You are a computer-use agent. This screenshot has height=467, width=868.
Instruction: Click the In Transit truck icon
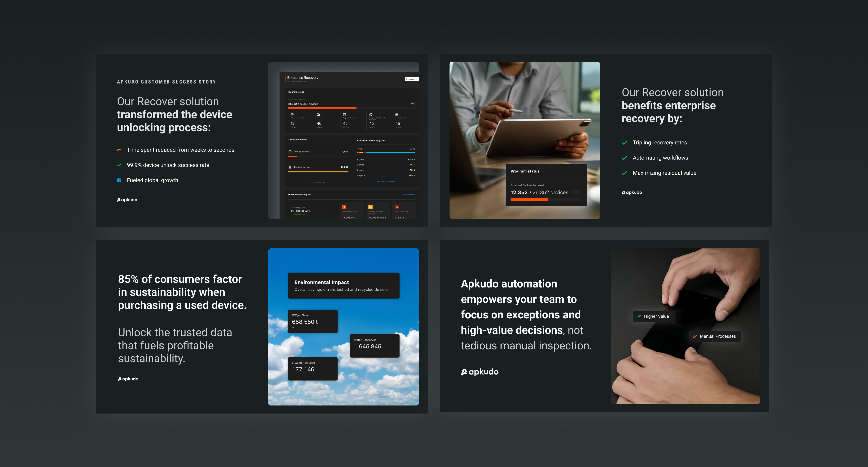pos(318,114)
